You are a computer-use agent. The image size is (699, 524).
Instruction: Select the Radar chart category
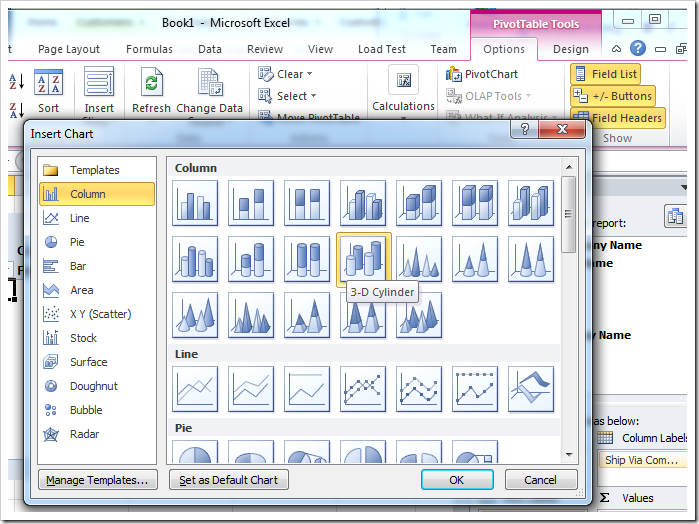click(97, 434)
